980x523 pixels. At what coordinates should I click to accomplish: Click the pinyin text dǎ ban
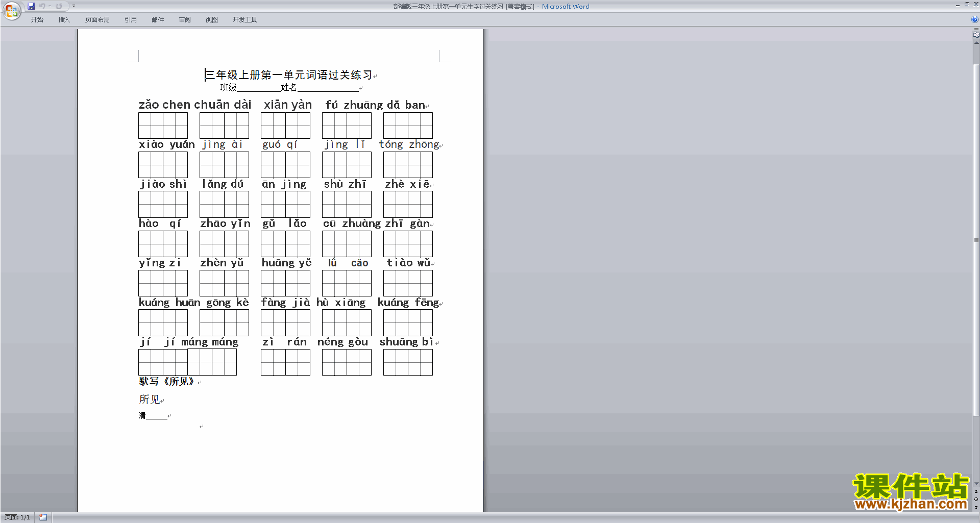[406, 105]
